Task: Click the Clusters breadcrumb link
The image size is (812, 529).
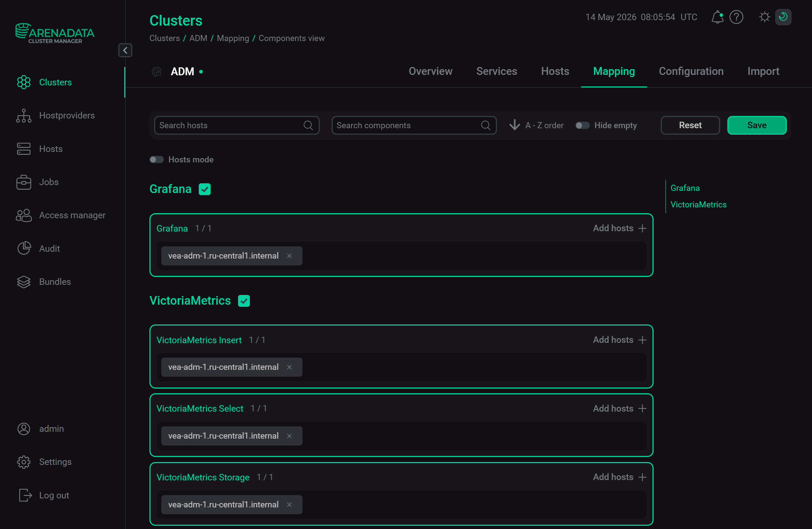Action: (165, 38)
